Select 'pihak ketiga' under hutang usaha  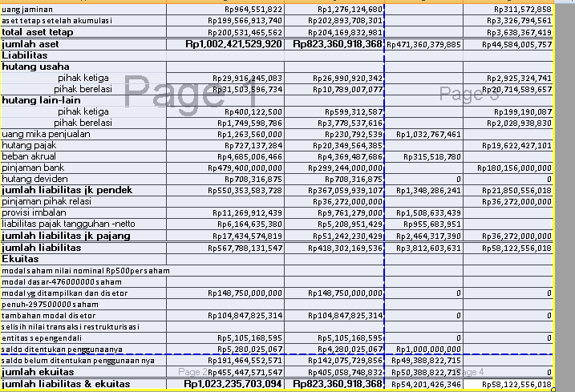pyautogui.click(x=83, y=78)
